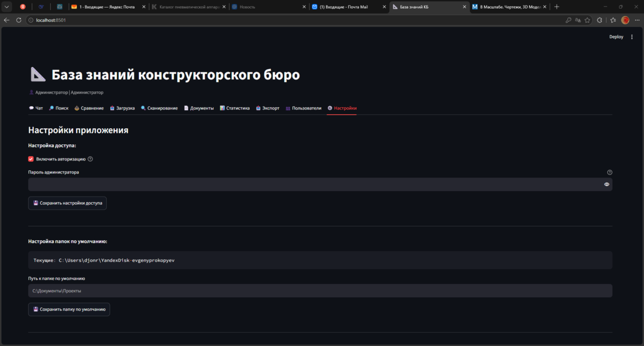Viewport: 644px width, 346px height.
Task: Open the Чат tab
Action: [x=36, y=108]
